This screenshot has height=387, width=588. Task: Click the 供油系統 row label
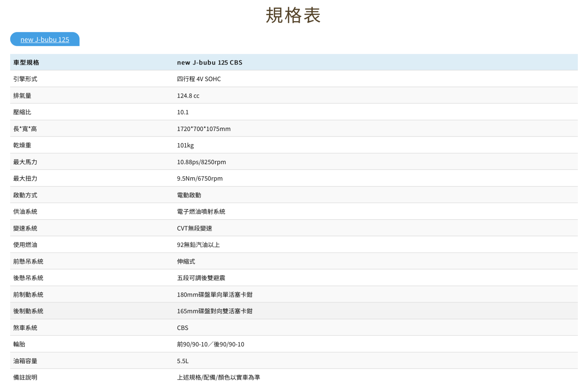pyautogui.click(x=25, y=212)
